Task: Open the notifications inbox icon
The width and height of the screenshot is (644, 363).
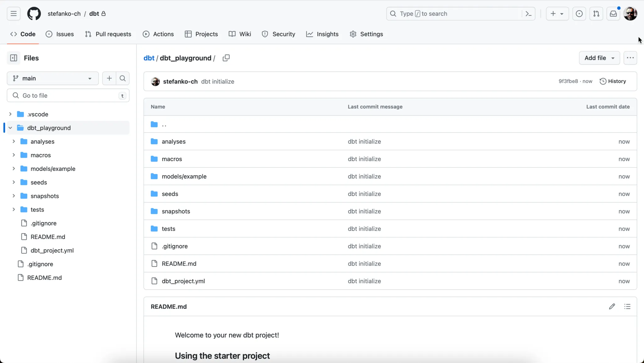Action: tap(613, 14)
